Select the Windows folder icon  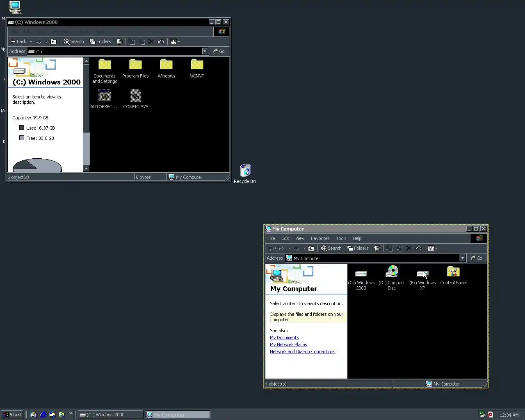point(166,68)
